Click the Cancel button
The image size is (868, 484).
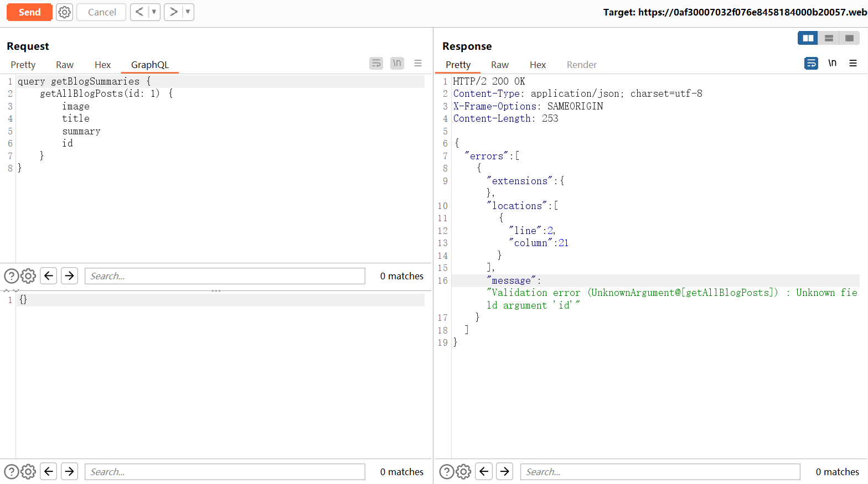click(102, 12)
